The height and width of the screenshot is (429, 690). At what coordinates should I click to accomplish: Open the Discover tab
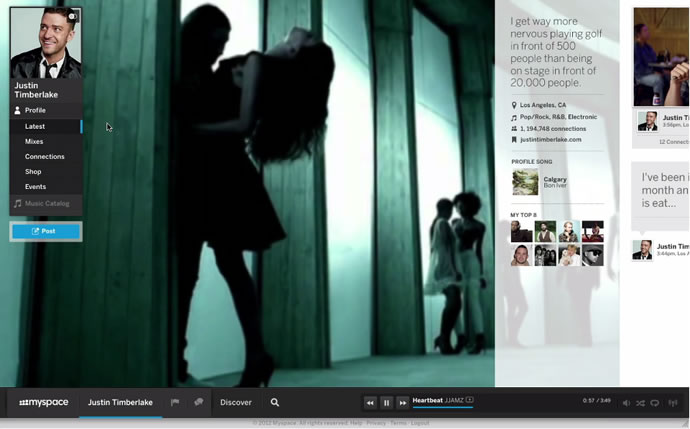(x=236, y=402)
